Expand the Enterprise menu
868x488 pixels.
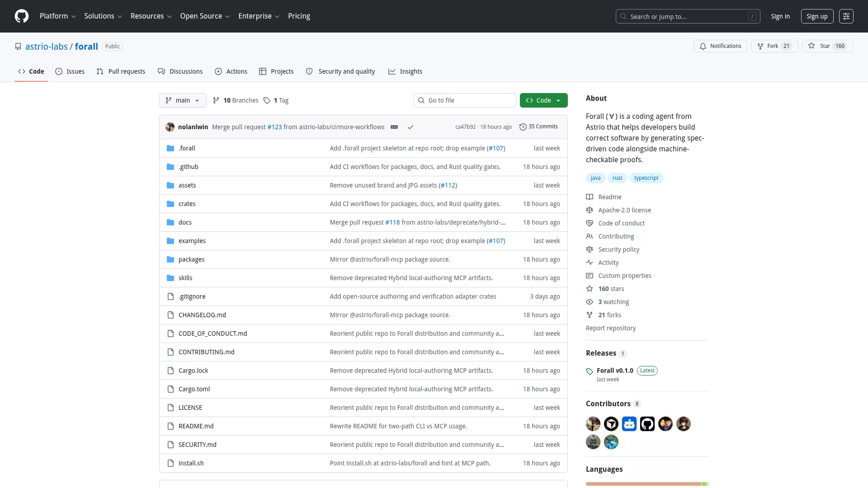click(259, 16)
